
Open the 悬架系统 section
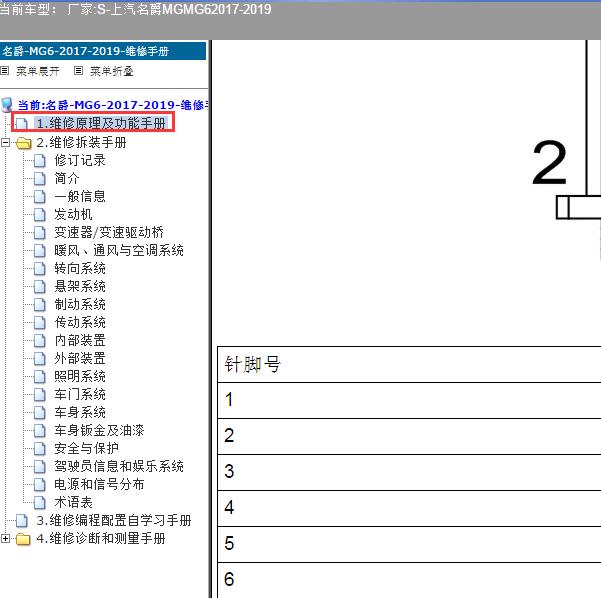[x=80, y=286]
